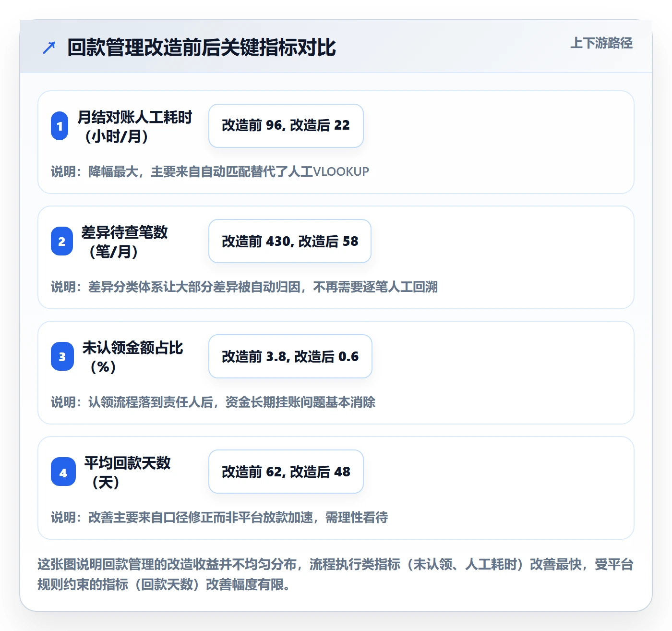Click the value chip 改造前 3.8, 改造后 0.6

290,356
